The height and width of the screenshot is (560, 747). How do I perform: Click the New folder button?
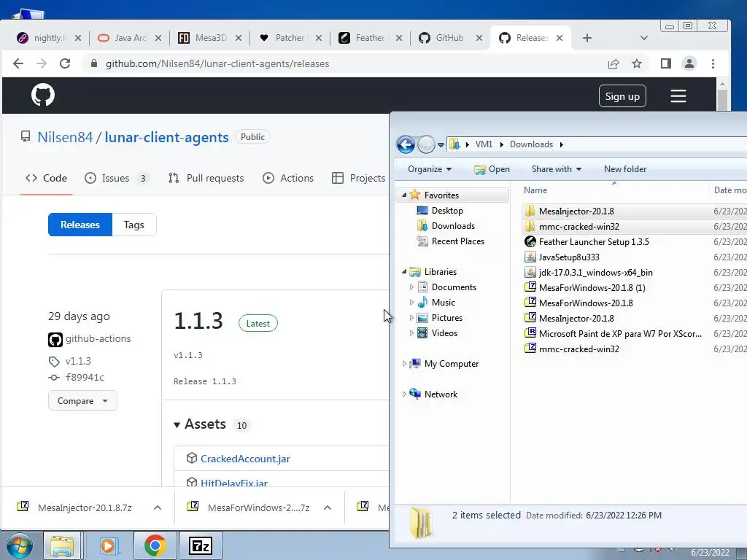pos(625,169)
